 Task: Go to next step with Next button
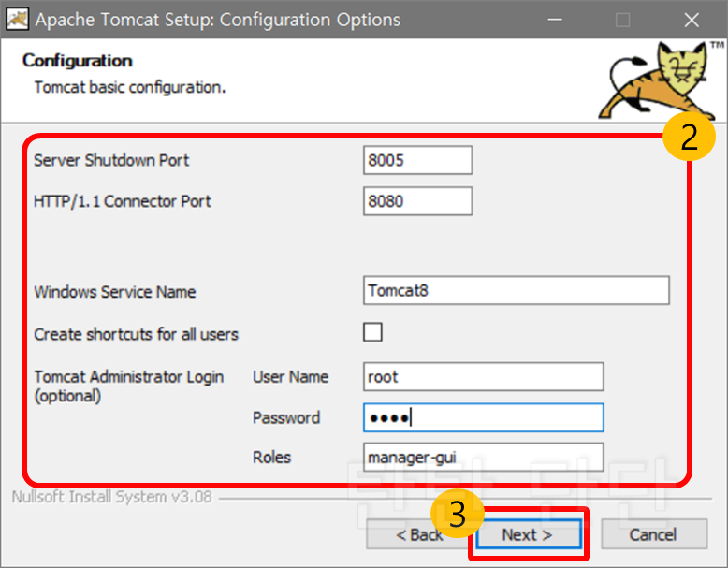click(x=529, y=534)
